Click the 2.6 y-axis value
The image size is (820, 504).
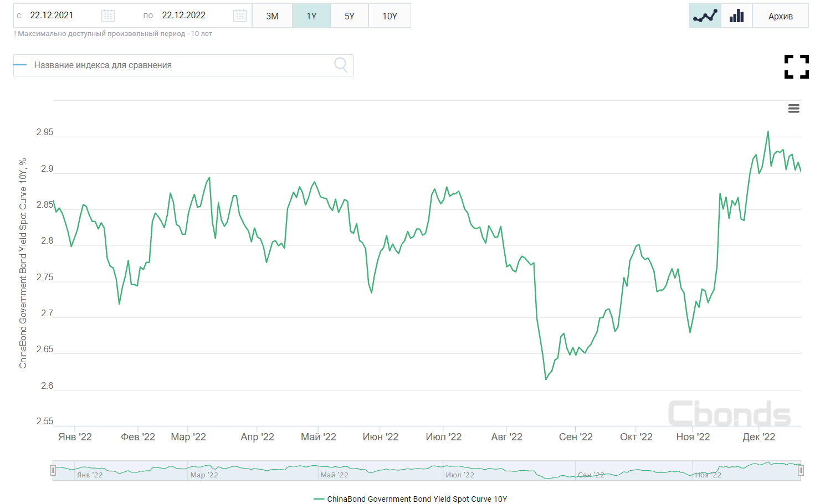click(48, 385)
